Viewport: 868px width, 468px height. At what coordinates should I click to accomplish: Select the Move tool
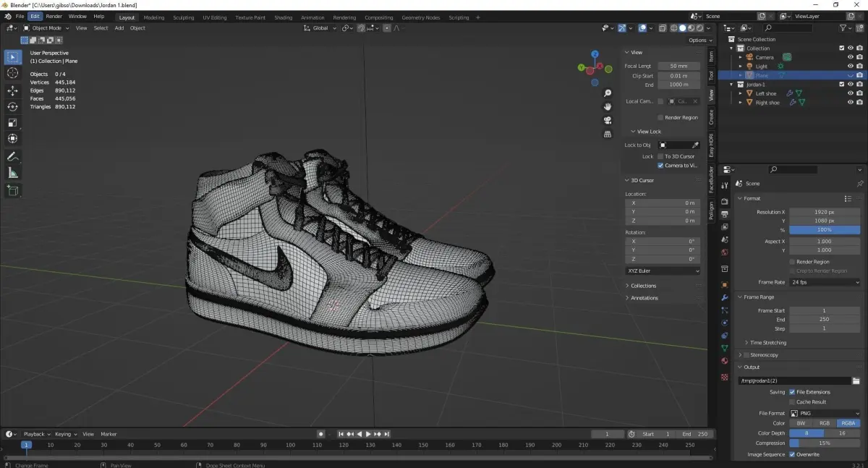coord(13,90)
